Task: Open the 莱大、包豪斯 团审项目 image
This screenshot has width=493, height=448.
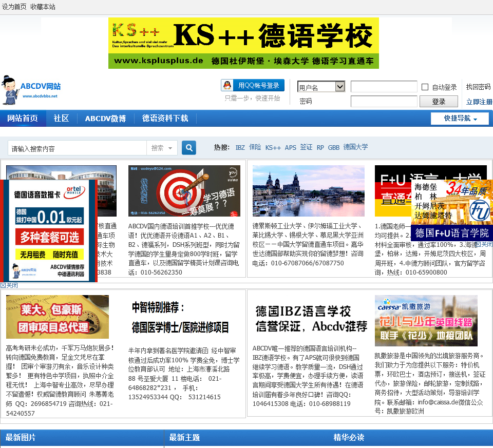Action: pos(57,317)
